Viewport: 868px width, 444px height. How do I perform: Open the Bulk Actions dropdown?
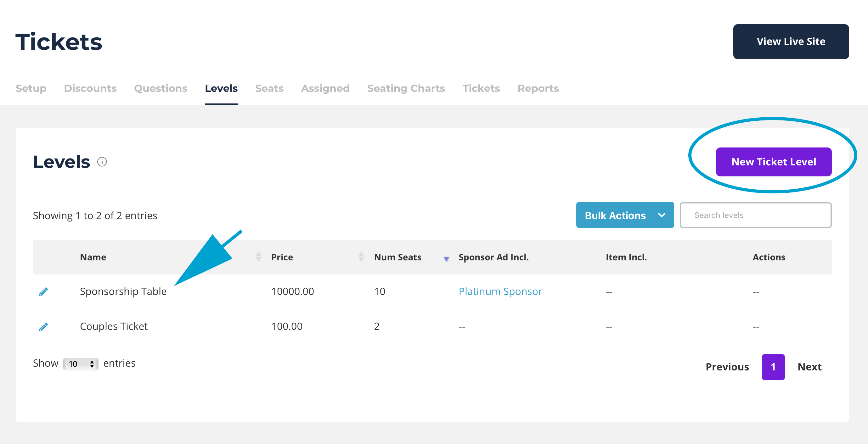(624, 215)
